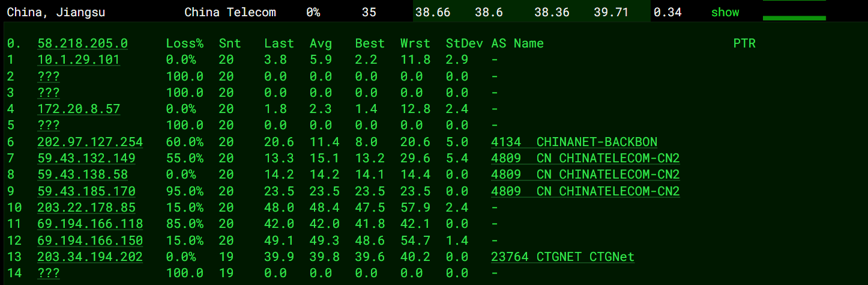Click hop 7 IP 59.43.132.149

click(x=86, y=158)
